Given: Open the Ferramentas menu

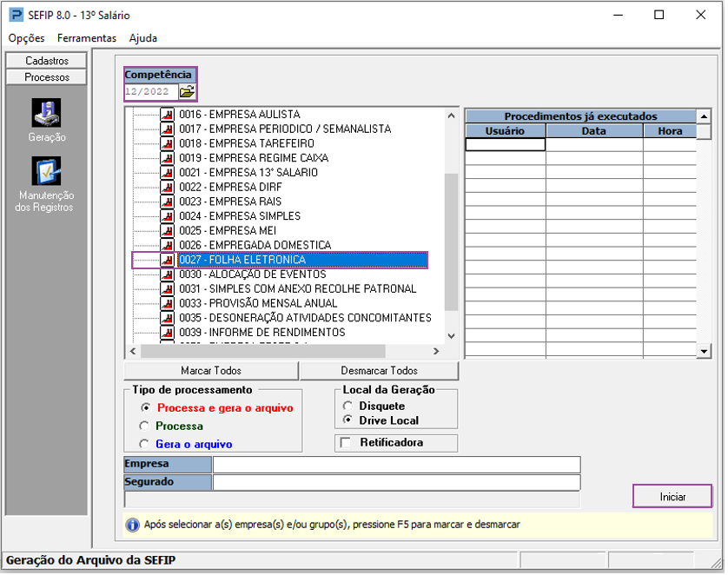Looking at the screenshot, I should [87, 38].
